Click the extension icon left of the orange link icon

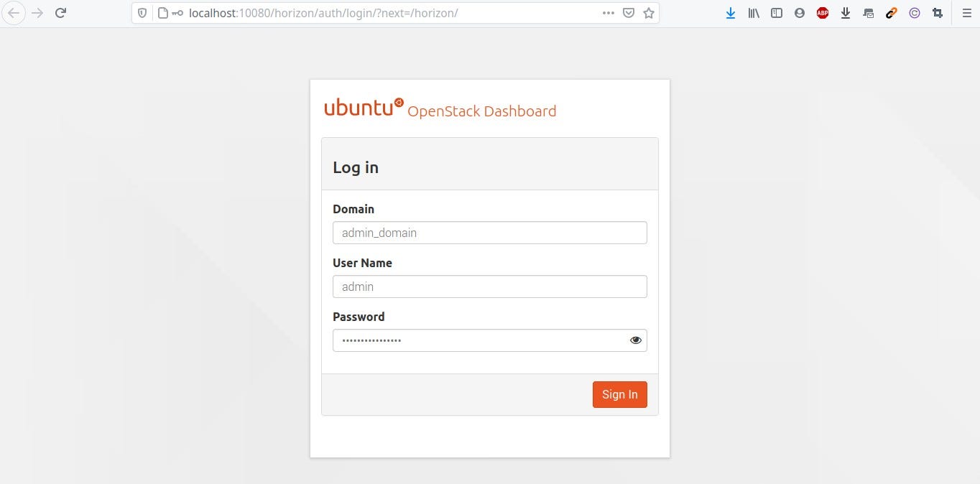click(x=869, y=13)
